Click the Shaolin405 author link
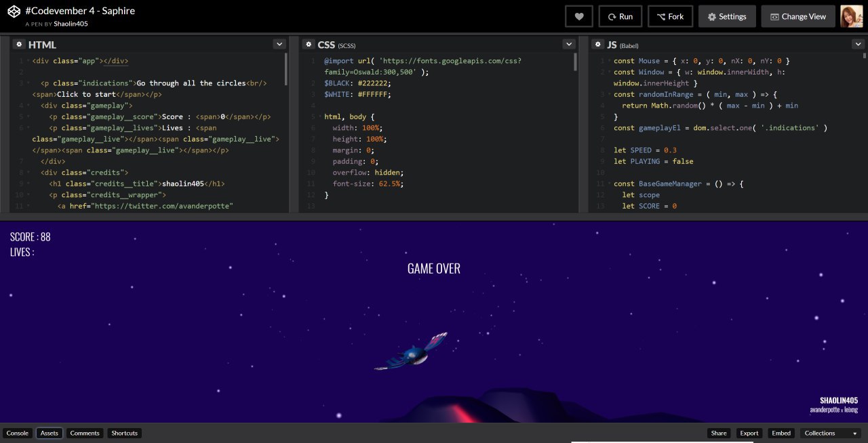This screenshot has width=868, height=443. point(71,24)
